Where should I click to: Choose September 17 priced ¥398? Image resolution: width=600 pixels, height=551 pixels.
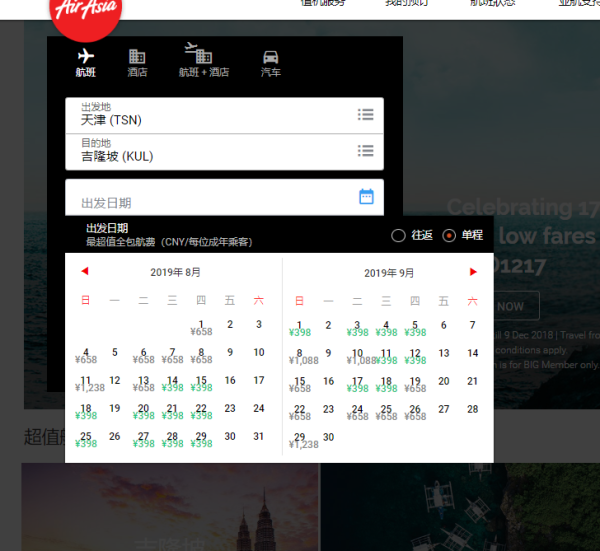[x=357, y=385]
